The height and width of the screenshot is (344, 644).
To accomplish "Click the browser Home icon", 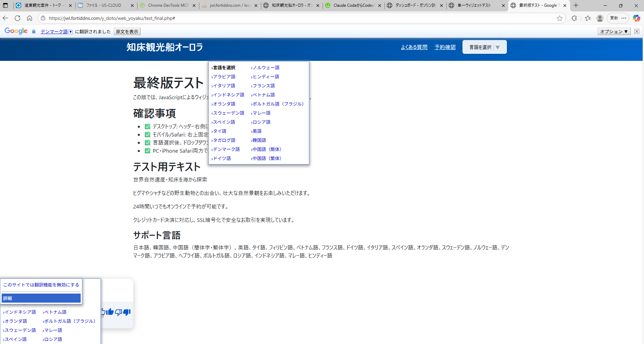I will 30,18.
